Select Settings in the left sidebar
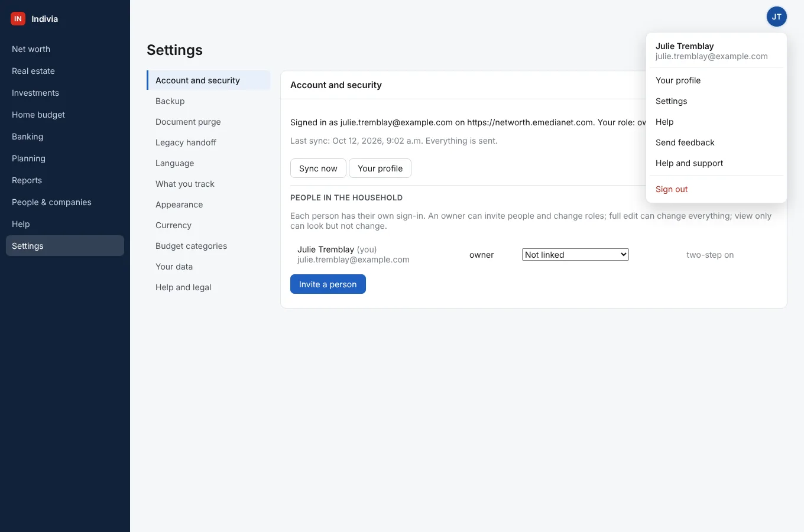This screenshot has height=532, width=804. (x=65, y=246)
